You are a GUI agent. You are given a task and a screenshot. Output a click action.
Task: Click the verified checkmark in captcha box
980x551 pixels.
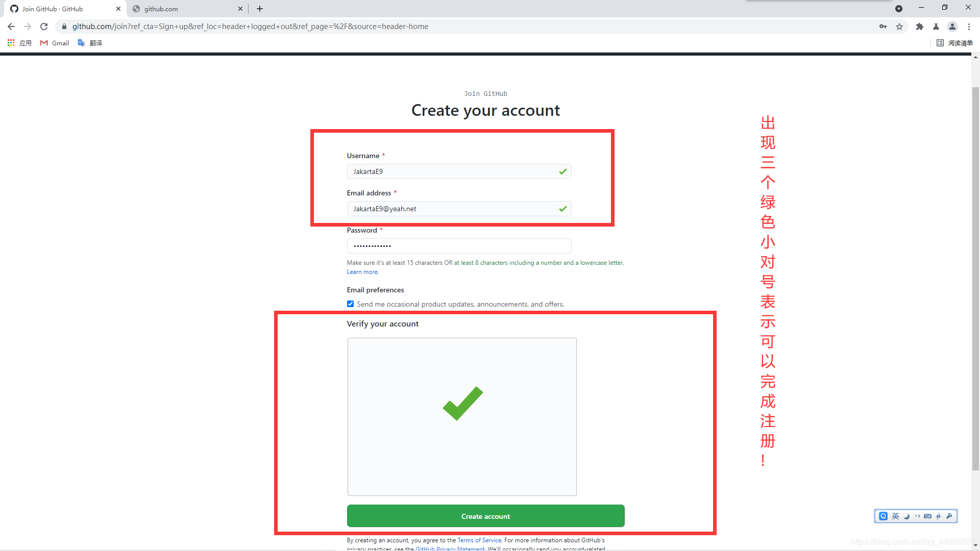tap(462, 404)
